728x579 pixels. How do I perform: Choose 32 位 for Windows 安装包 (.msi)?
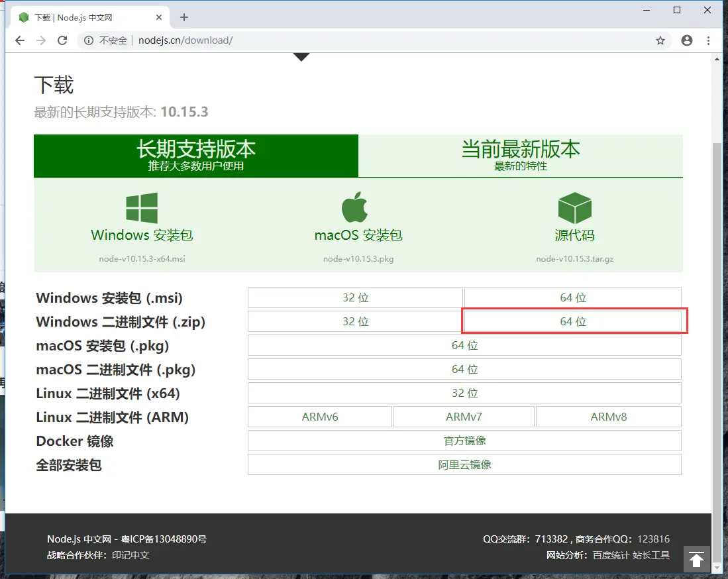coord(355,297)
